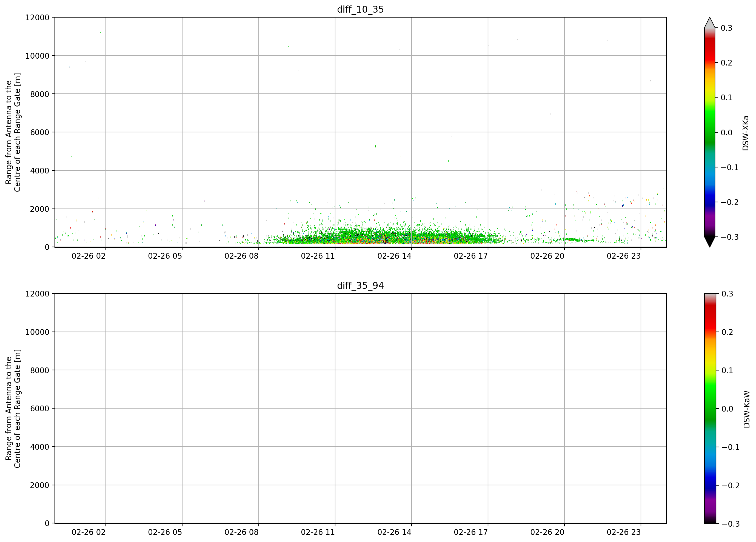This screenshot has width=756, height=542.
Task: Click inside the empty diff_35_94 plot area
Action: (x=360, y=409)
